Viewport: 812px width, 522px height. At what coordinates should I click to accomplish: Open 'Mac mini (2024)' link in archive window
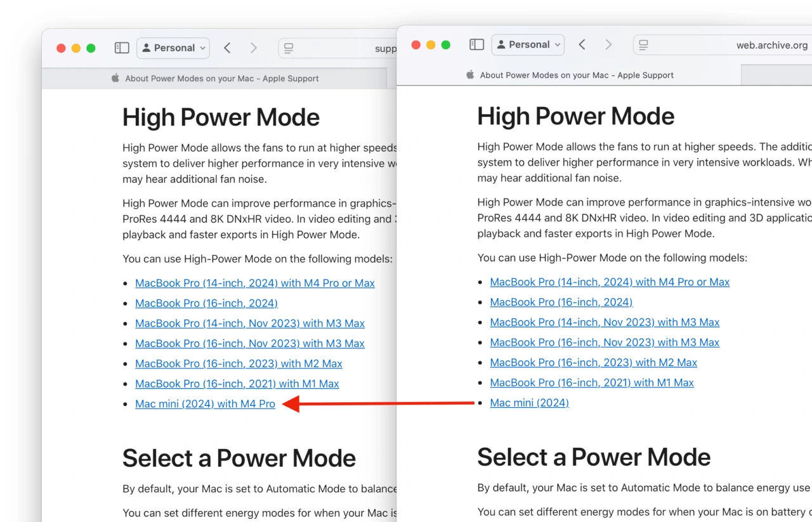click(x=529, y=403)
